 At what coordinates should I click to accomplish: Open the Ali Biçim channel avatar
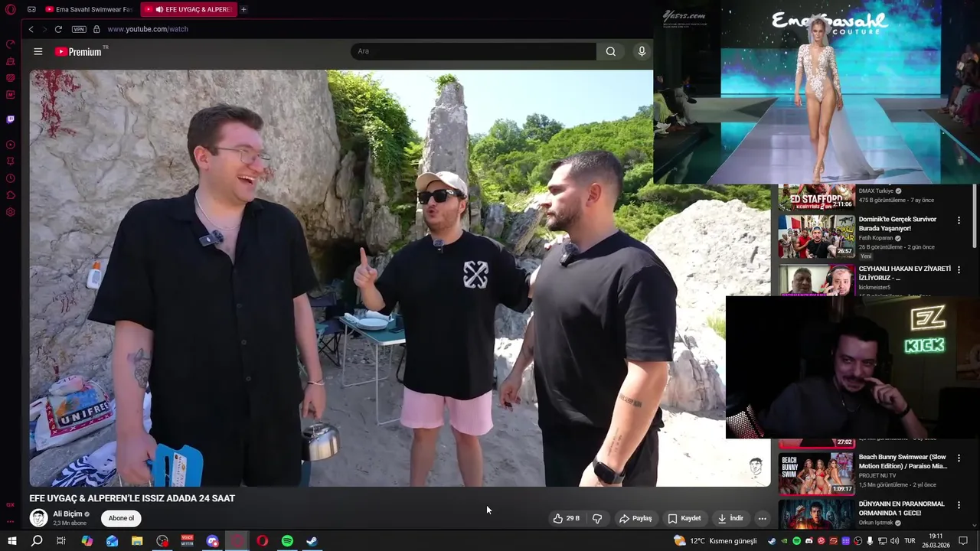38,518
